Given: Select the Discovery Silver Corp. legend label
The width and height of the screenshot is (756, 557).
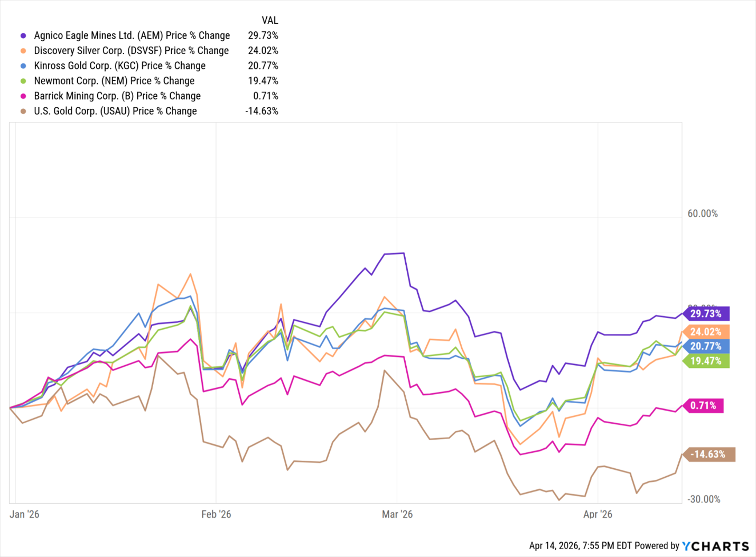Looking at the screenshot, I should [132, 51].
